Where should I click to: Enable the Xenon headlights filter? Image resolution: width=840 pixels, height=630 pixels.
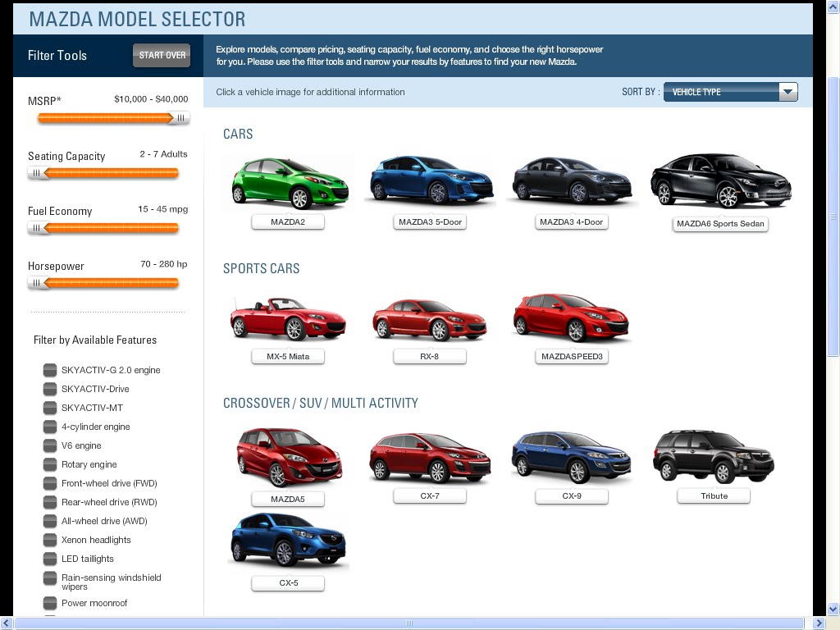tap(50, 540)
